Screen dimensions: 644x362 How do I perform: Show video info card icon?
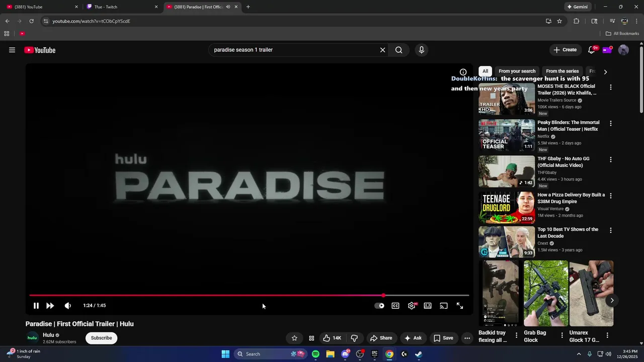click(463, 72)
